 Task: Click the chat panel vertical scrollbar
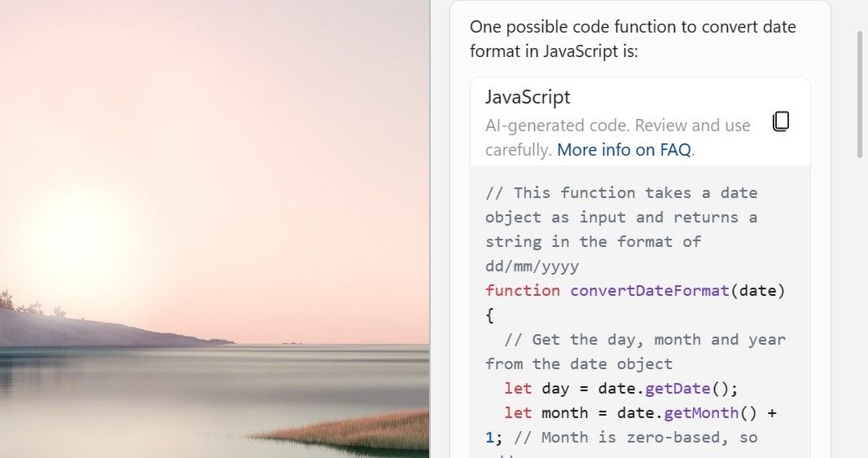tap(860, 95)
